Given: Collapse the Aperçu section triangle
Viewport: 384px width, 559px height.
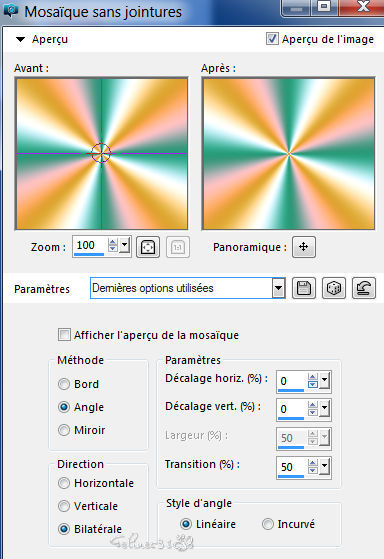Looking at the screenshot, I should (x=21, y=39).
